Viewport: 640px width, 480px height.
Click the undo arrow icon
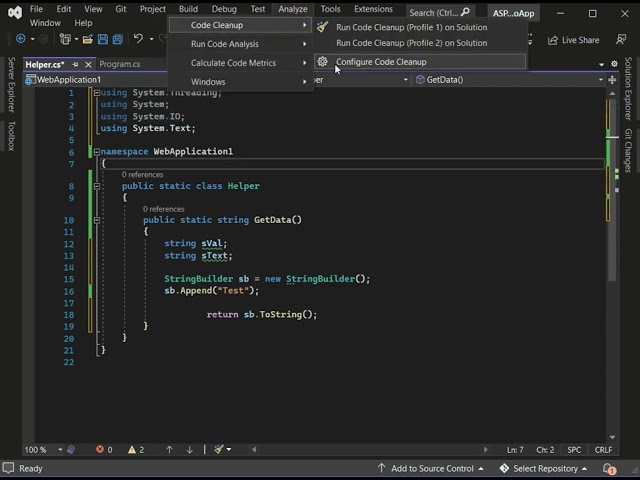(138, 38)
